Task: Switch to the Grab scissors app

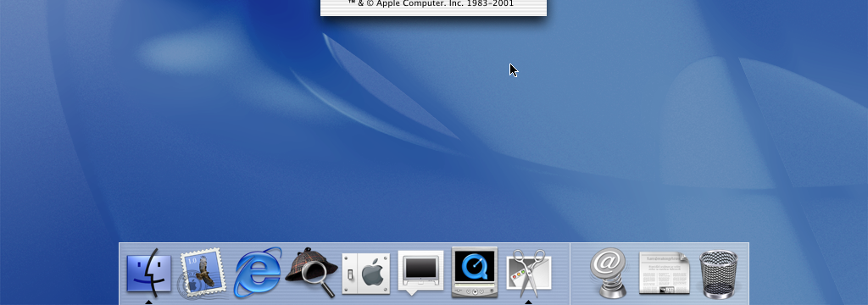Action: (529, 273)
